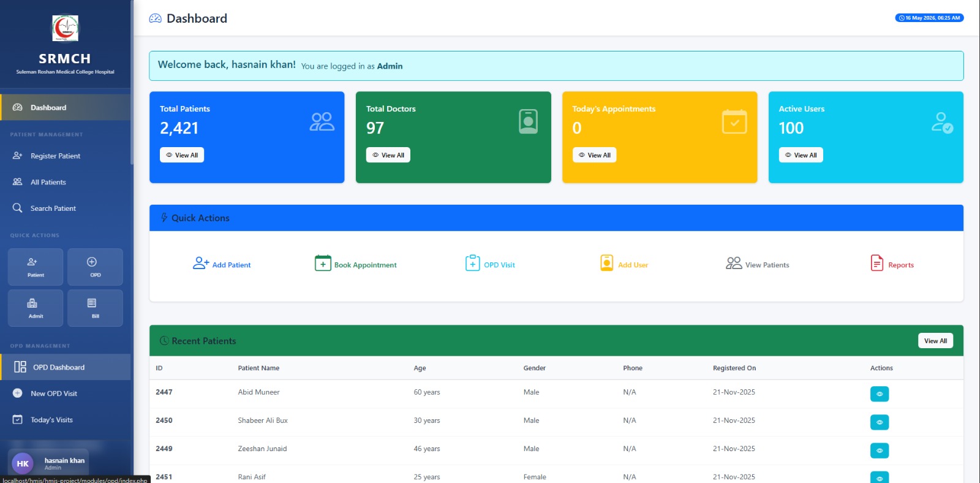View patient Abid Muneer details eye button
The image size is (980, 483).
point(880,394)
